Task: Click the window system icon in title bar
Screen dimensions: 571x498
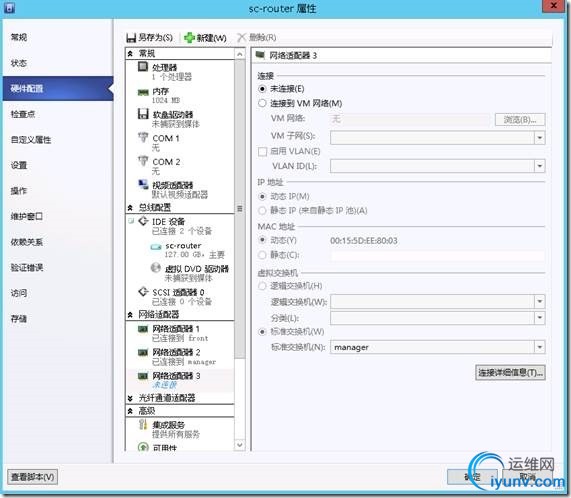Action: (x=10, y=7)
